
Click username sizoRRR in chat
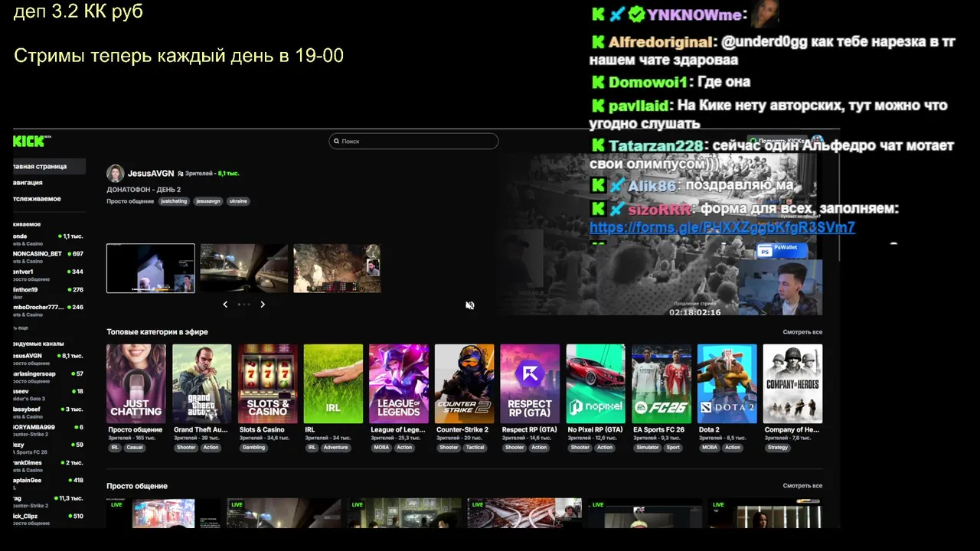pyautogui.click(x=659, y=209)
